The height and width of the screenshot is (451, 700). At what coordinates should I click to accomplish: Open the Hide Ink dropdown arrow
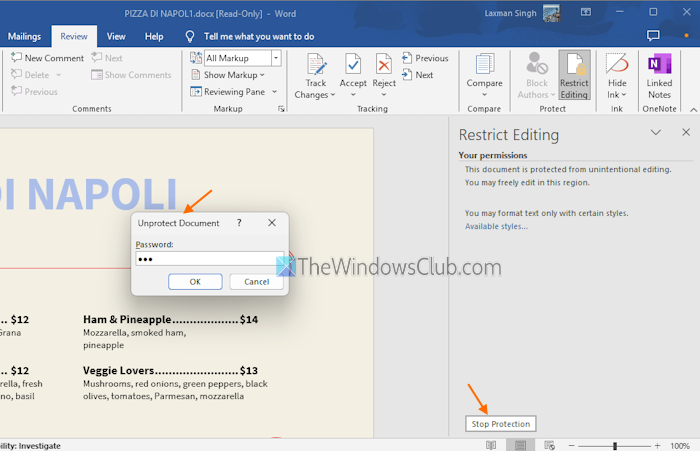624,95
